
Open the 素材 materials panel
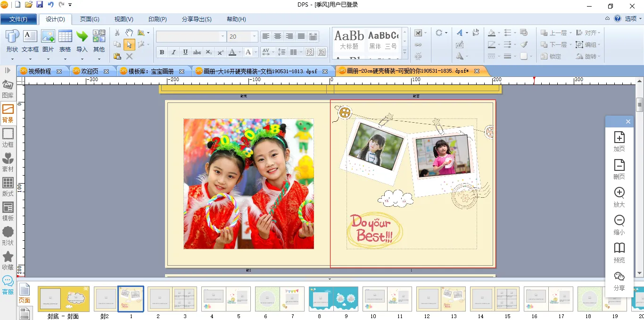click(x=8, y=162)
